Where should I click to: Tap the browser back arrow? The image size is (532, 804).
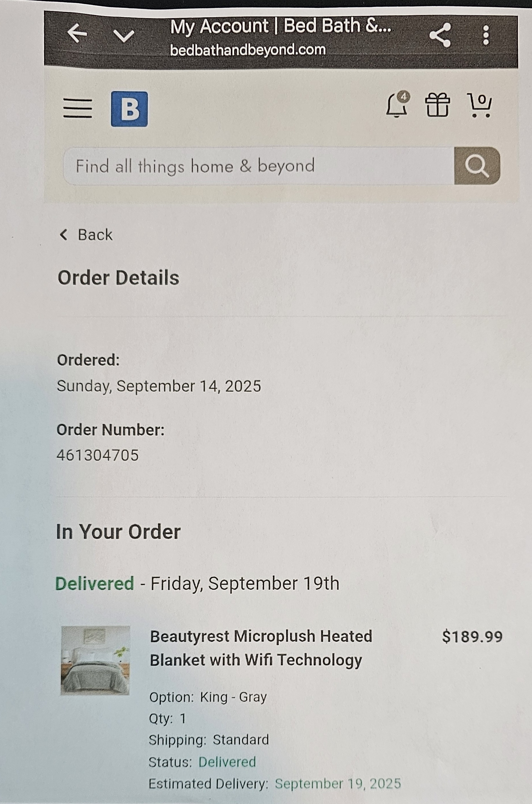coord(77,33)
